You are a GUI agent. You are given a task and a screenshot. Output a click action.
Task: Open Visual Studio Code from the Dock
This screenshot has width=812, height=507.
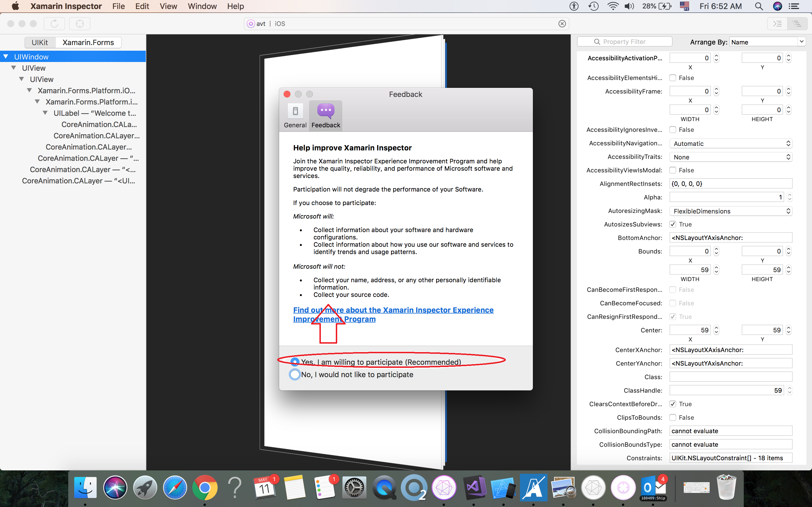tap(475, 487)
